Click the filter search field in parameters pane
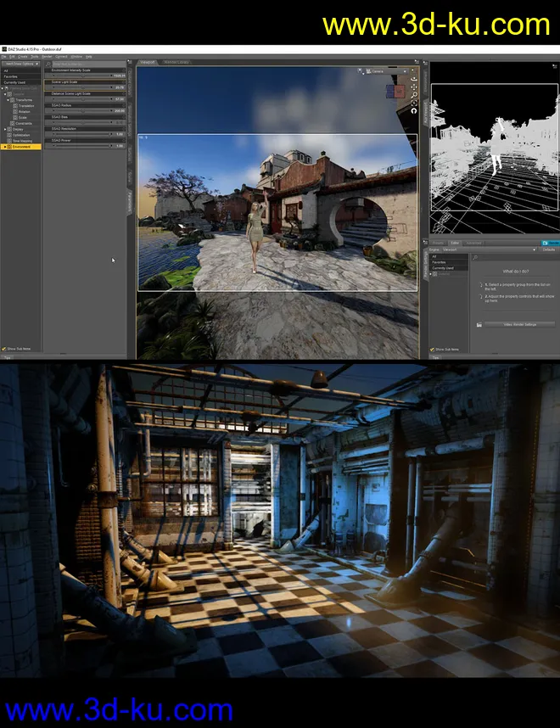The height and width of the screenshot is (728, 560). pos(89,64)
